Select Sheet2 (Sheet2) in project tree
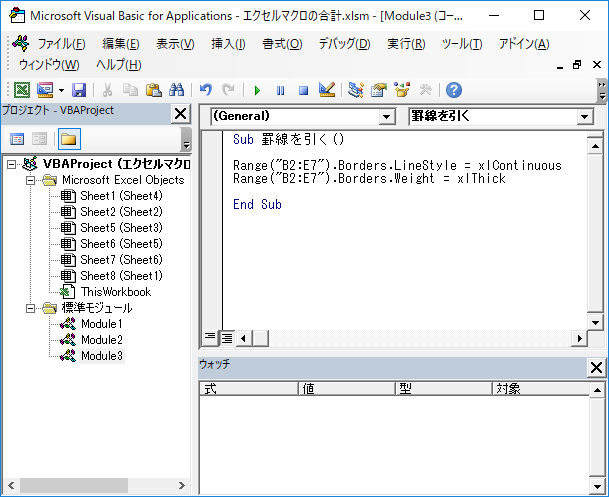The width and height of the screenshot is (609, 497). [x=121, y=212]
